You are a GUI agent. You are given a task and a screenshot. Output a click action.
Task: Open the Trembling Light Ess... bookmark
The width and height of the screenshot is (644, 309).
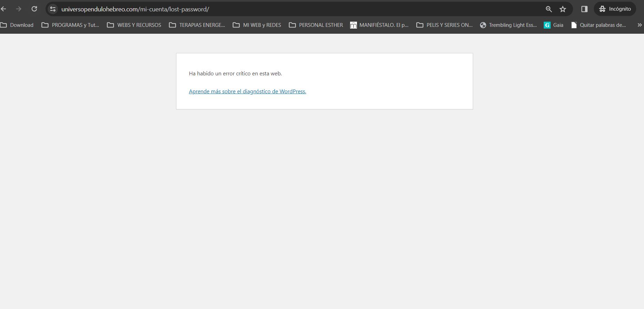click(x=509, y=25)
